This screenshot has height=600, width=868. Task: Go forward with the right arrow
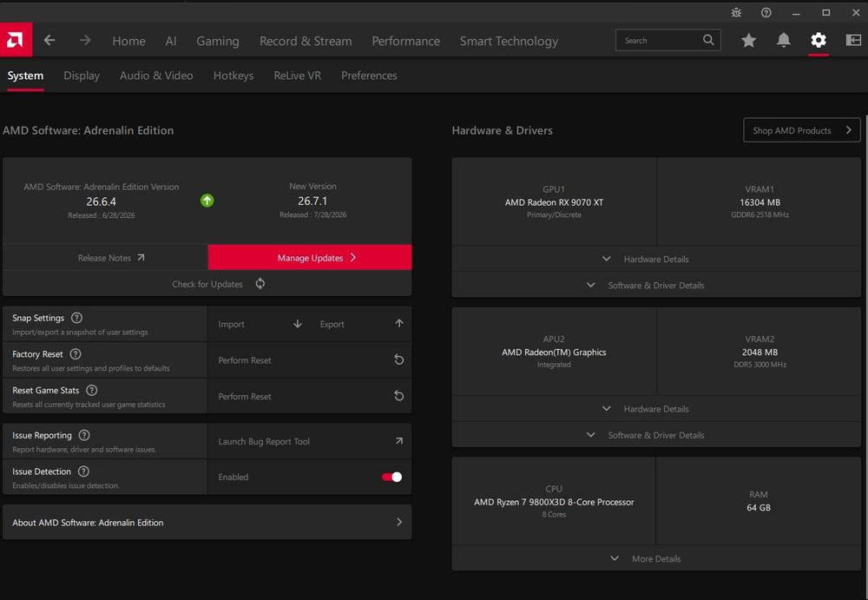tap(85, 41)
